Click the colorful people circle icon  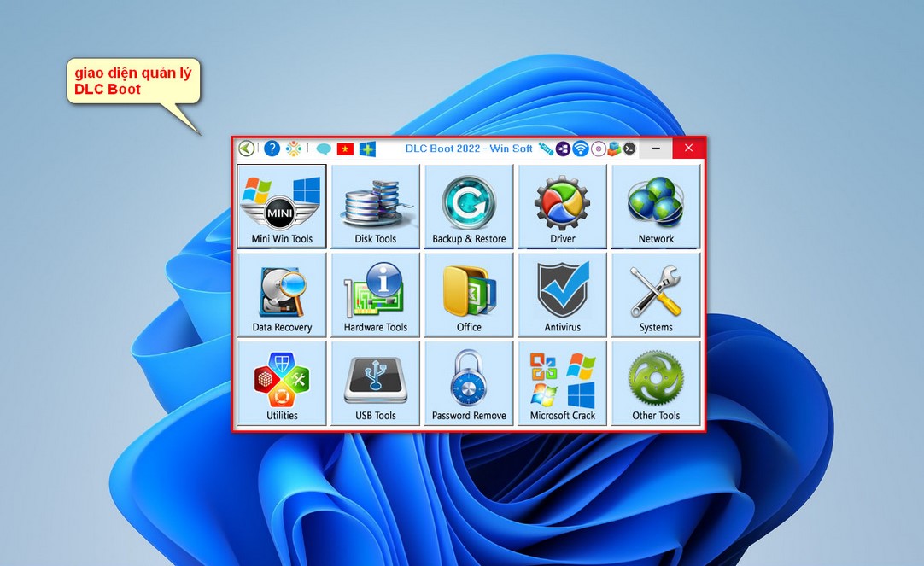click(294, 149)
